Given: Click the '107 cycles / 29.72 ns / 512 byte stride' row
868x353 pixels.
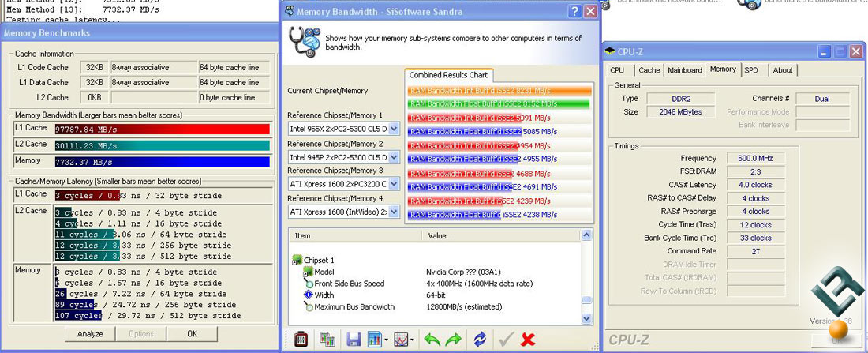Looking at the screenshot, I should click(x=148, y=316).
